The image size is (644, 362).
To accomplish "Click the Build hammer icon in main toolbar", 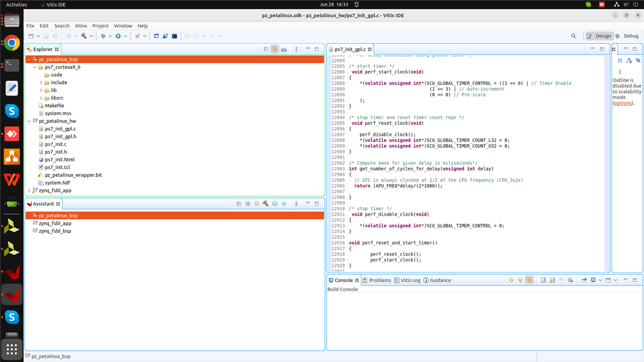I will click(84, 36).
